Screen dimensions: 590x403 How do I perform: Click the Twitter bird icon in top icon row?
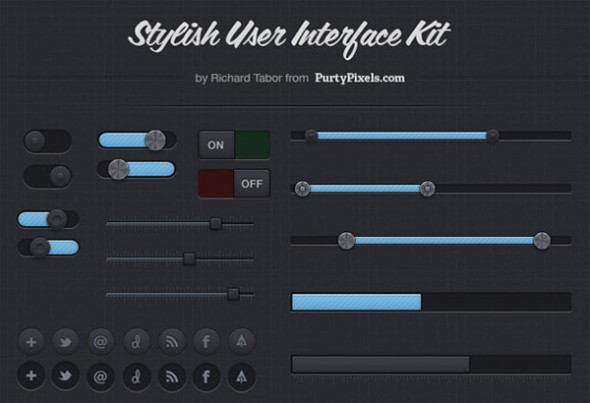click(x=65, y=342)
